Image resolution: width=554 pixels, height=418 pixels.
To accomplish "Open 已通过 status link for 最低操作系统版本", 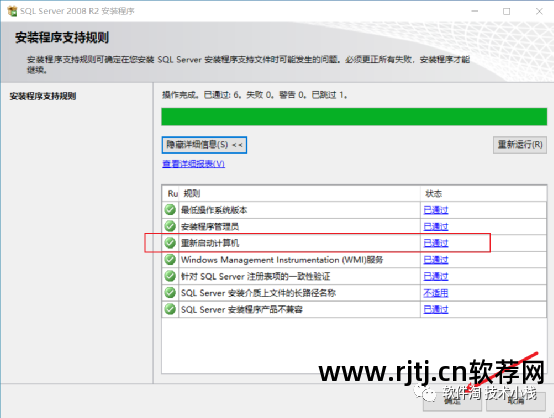I will point(436,210).
